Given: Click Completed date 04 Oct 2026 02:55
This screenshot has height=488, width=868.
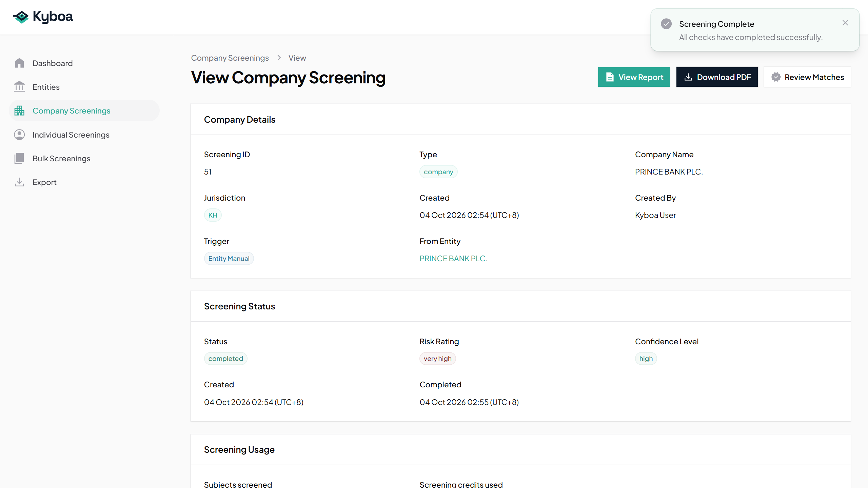Looking at the screenshot, I should coord(469,402).
